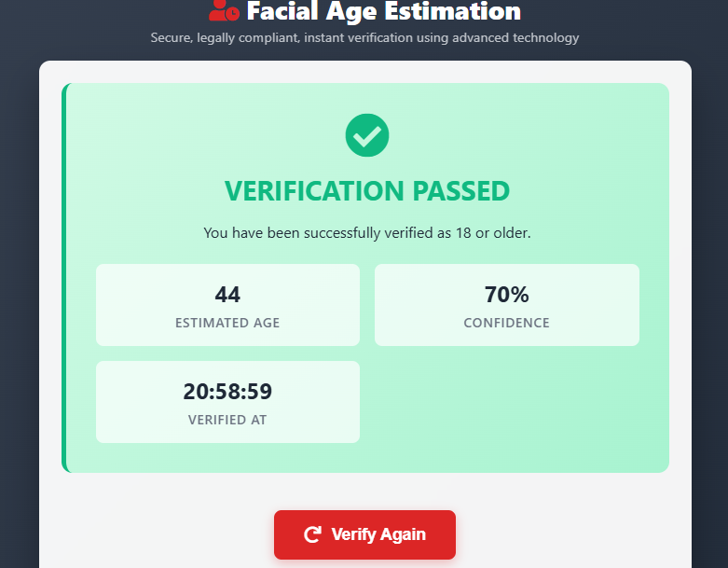Click the Verify Again label text

(378, 534)
